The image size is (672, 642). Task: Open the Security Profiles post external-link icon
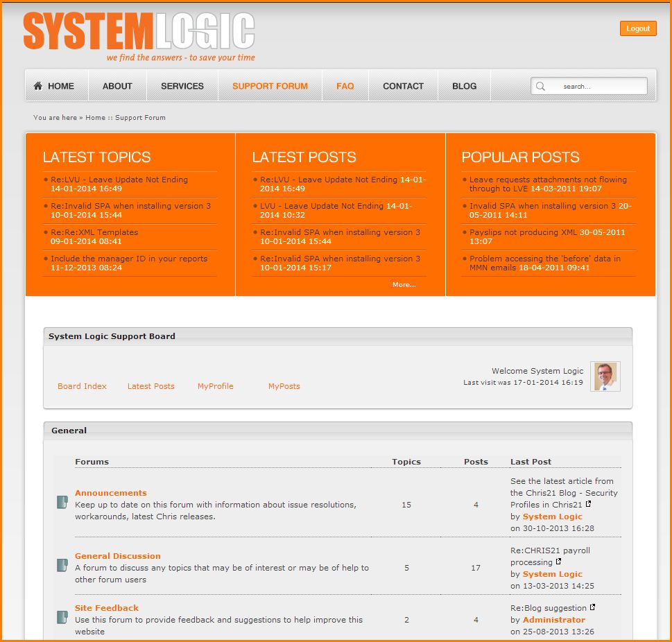(x=589, y=505)
